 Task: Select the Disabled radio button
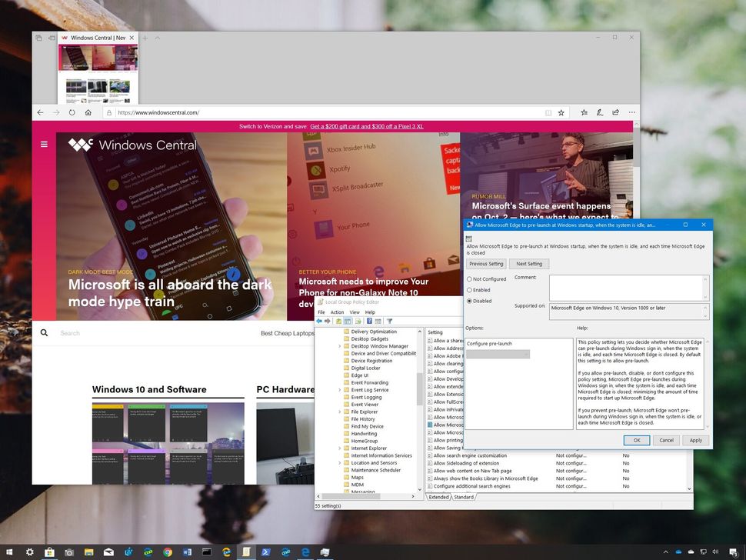tap(469, 301)
